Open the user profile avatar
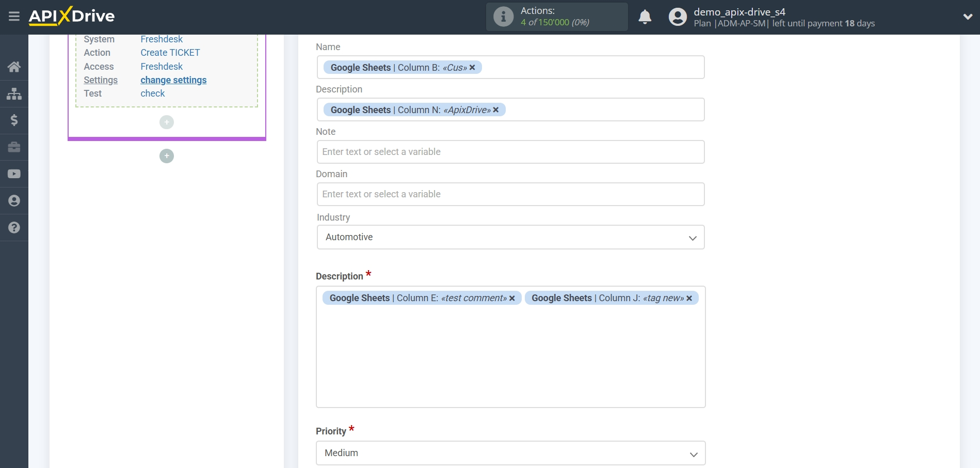Screen dimensions: 980x468 [x=678, y=17]
